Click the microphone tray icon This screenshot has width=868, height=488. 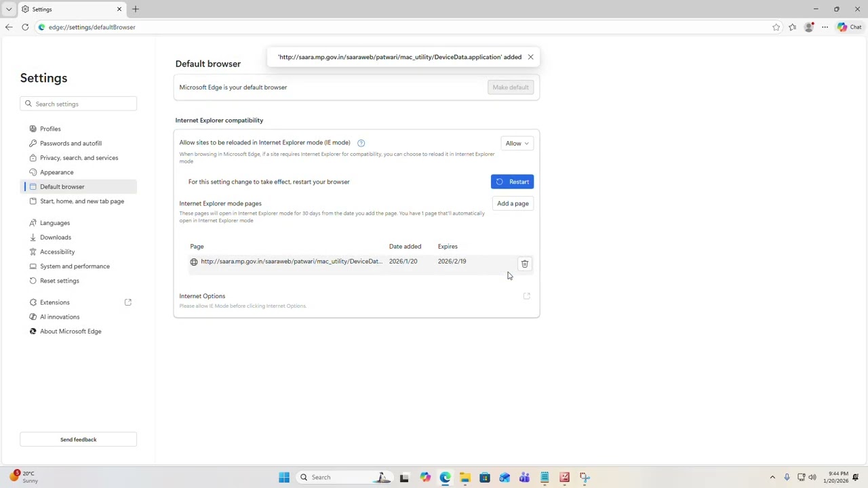[x=787, y=477]
